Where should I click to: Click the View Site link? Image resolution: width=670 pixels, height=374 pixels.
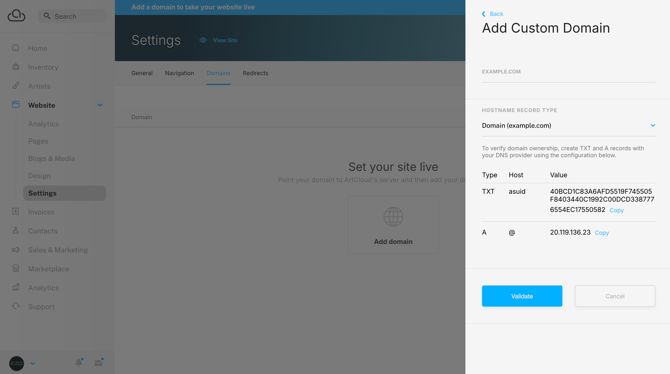pos(225,40)
